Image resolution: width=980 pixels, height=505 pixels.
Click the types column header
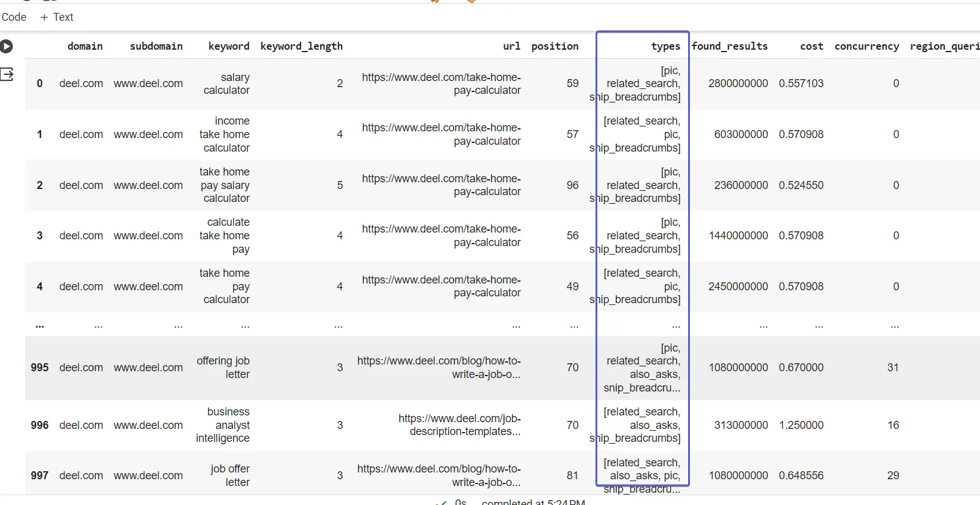(666, 46)
